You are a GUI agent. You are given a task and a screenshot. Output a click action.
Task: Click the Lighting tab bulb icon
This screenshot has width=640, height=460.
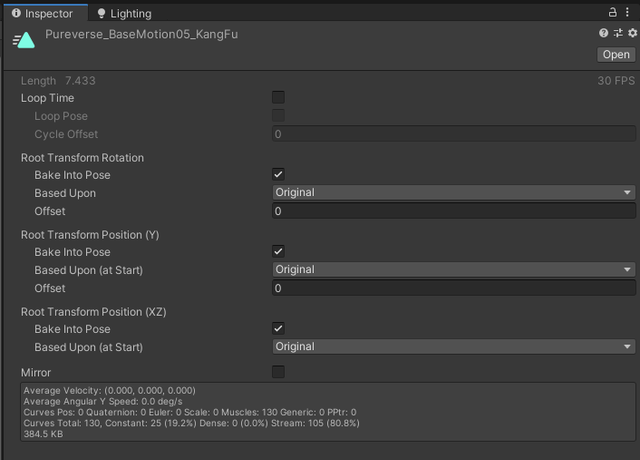click(x=101, y=14)
